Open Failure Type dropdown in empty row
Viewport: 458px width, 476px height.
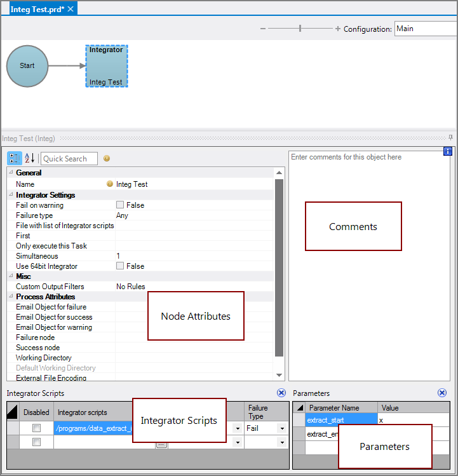click(282, 442)
